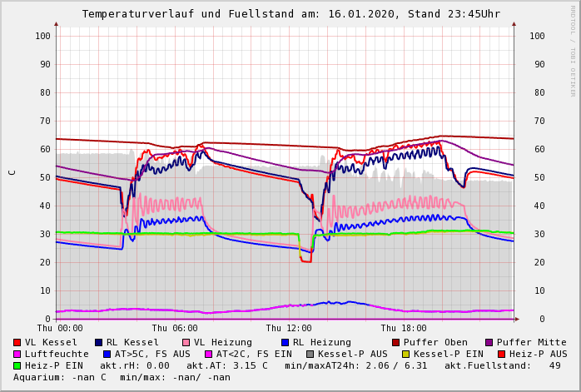Select the pink VL Heizung legend swatch

186,342
